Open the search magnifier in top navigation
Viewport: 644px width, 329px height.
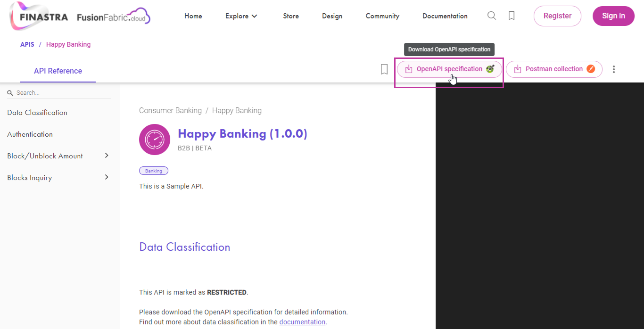[492, 16]
